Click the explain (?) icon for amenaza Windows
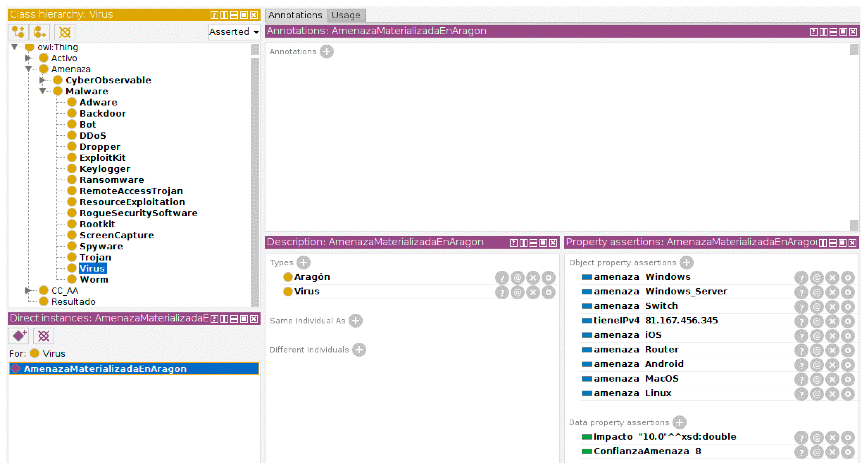The width and height of the screenshot is (868, 476). (x=801, y=278)
